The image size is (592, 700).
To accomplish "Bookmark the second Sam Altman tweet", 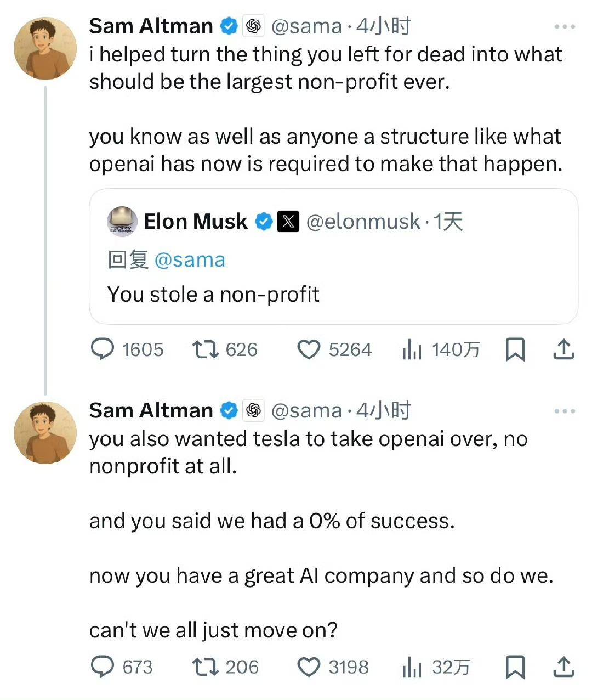I will click(515, 667).
